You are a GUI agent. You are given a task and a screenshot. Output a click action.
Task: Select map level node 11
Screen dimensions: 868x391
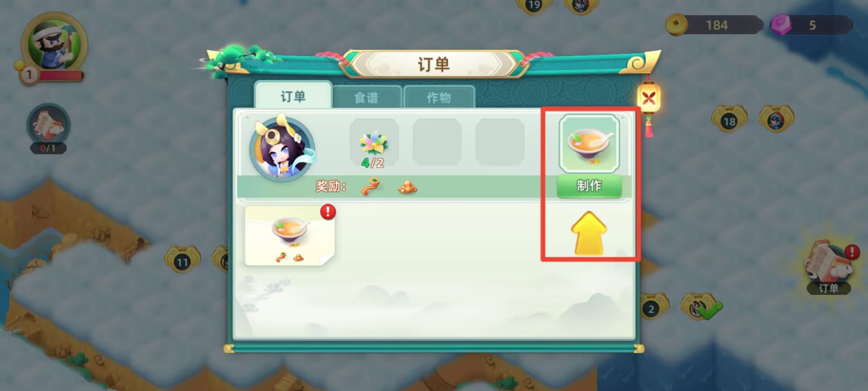tap(182, 259)
